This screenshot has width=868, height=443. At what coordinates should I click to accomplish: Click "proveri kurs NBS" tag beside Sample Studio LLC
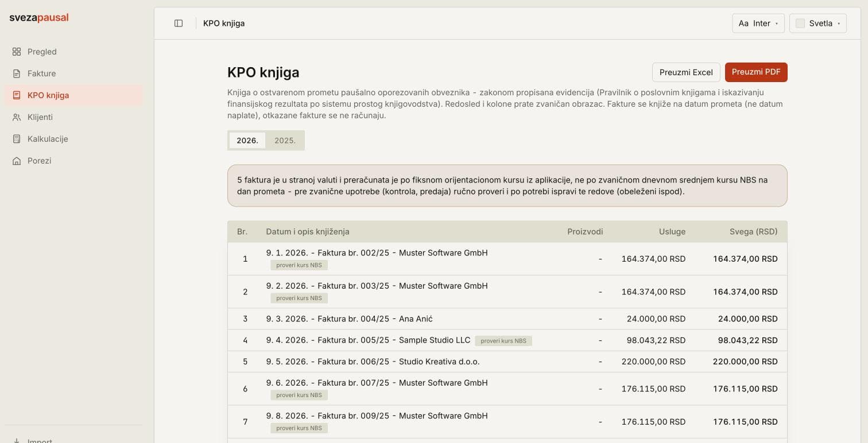(x=503, y=341)
